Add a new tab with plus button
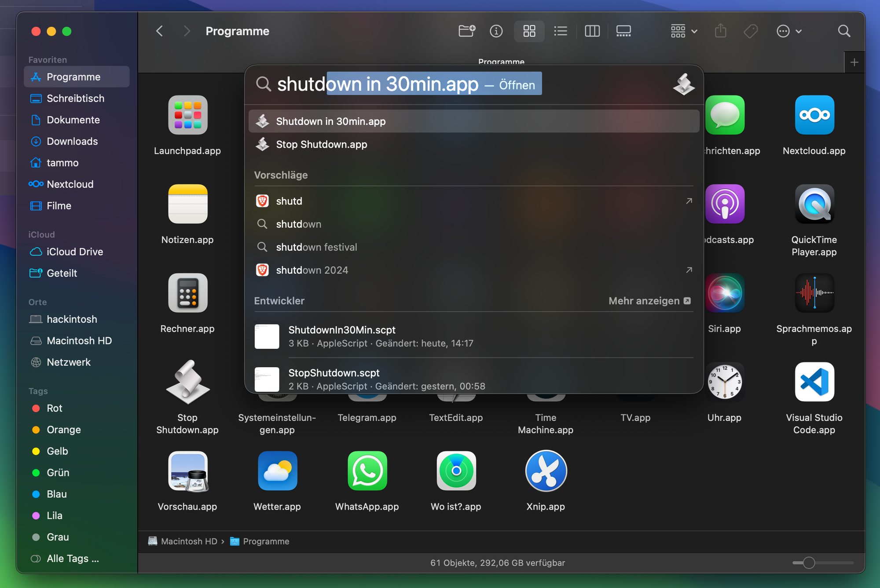The image size is (880, 588). point(854,62)
